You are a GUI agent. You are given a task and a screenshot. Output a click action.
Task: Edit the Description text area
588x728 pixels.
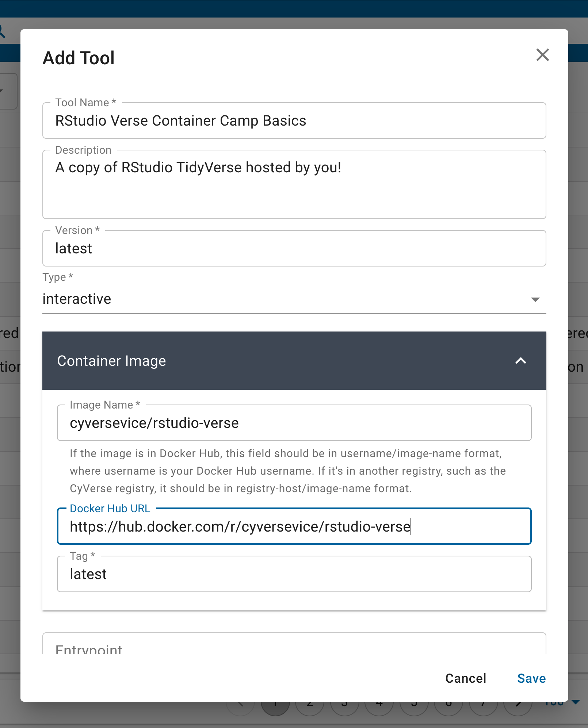coord(294,184)
